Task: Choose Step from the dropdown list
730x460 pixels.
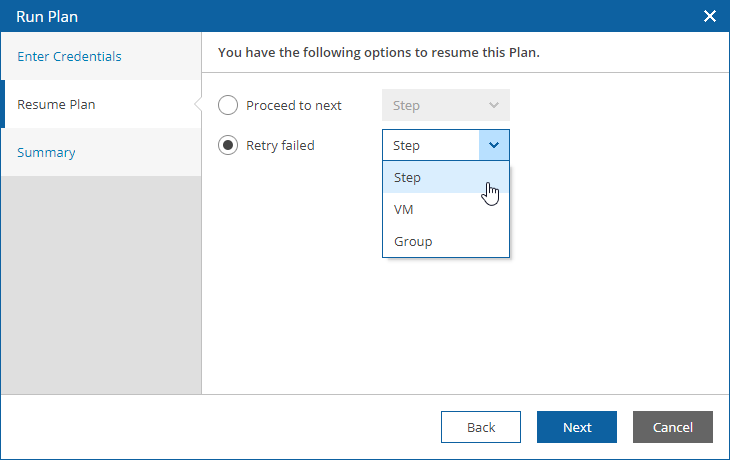Action: click(446, 177)
